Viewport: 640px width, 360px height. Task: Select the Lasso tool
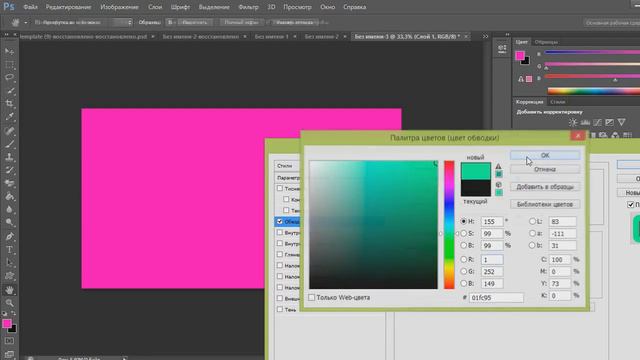9,78
